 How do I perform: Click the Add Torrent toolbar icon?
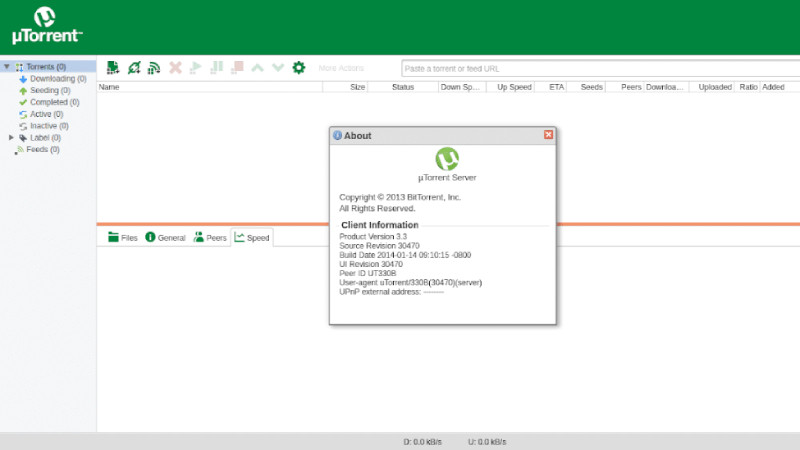click(x=113, y=67)
